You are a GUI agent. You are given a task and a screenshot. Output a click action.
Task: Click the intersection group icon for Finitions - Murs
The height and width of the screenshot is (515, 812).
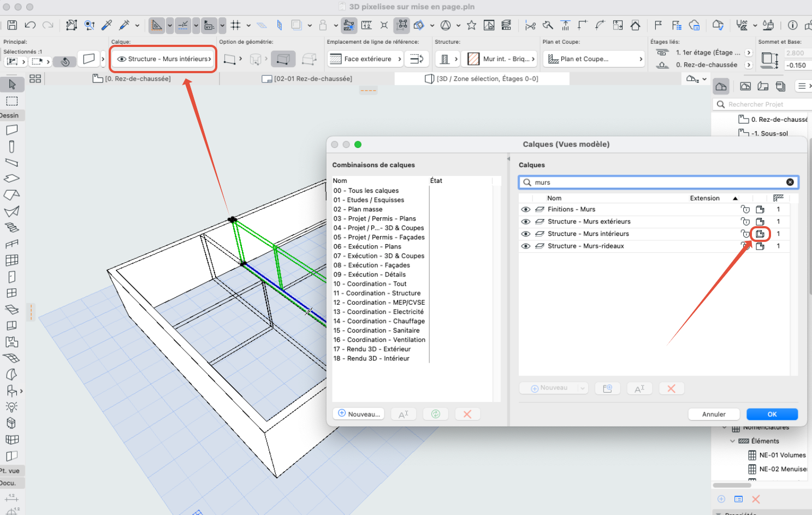pyautogui.click(x=760, y=209)
